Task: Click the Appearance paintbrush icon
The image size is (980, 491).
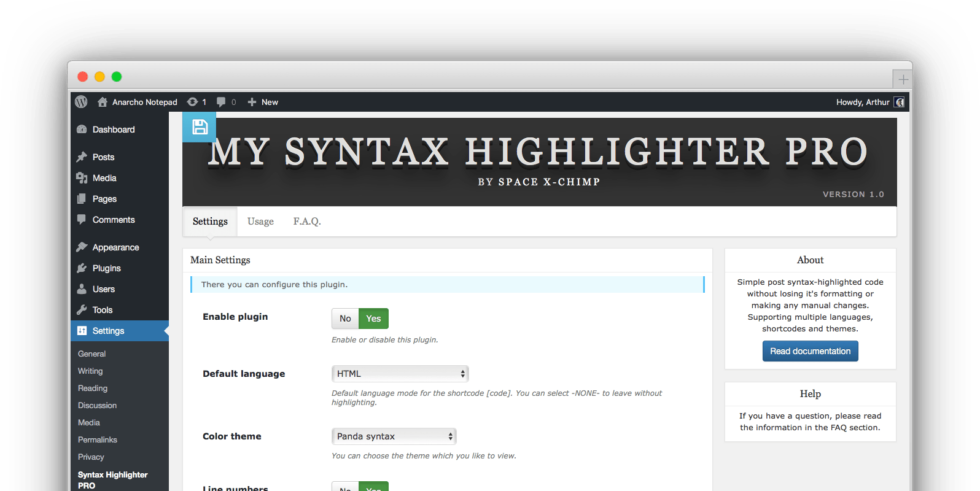Action: (x=82, y=247)
